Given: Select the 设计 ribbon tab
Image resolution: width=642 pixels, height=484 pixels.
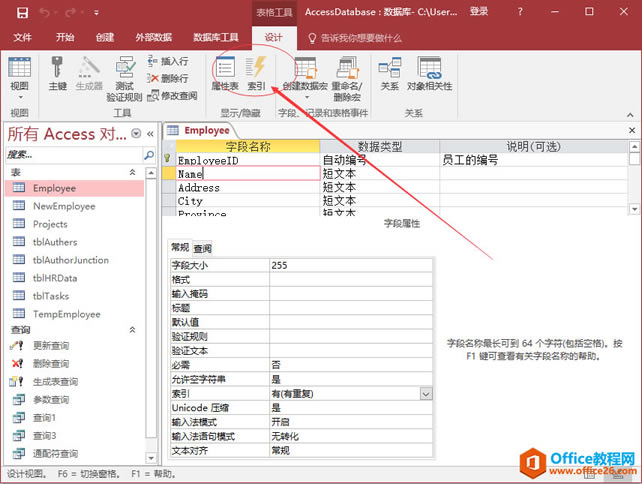Looking at the screenshot, I should [x=274, y=37].
